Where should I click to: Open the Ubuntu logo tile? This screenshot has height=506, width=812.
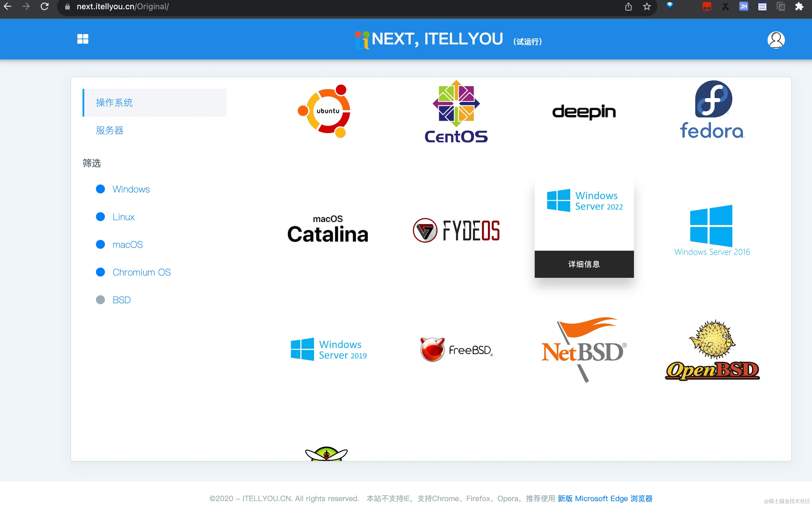[x=325, y=111]
